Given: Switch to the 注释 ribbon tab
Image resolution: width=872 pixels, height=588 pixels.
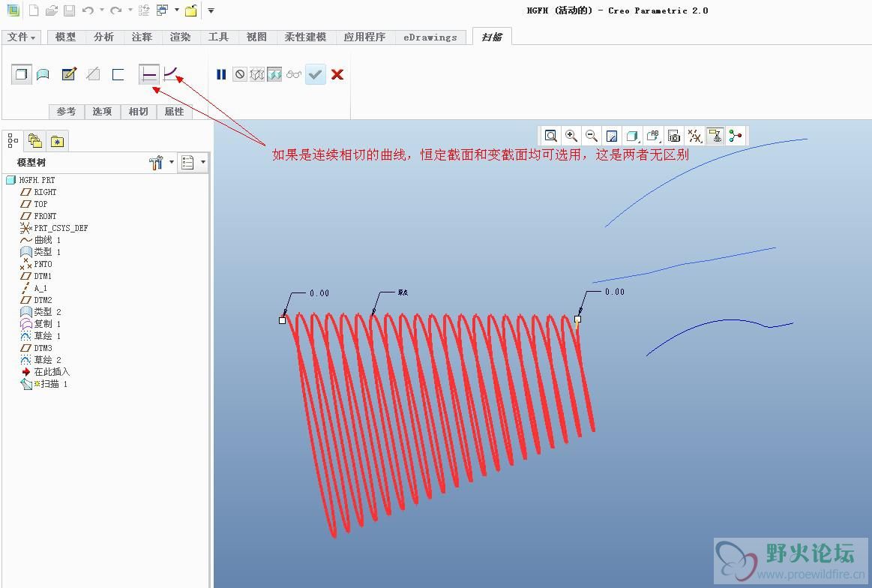Looking at the screenshot, I should (x=142, y=37).
